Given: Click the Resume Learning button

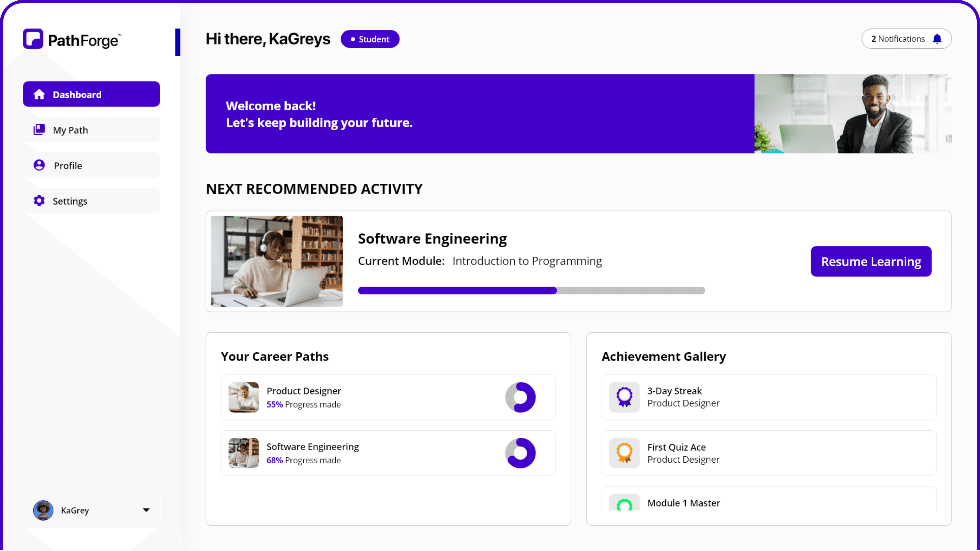Looking at the screenshot, I should click(x=871, y=261).
